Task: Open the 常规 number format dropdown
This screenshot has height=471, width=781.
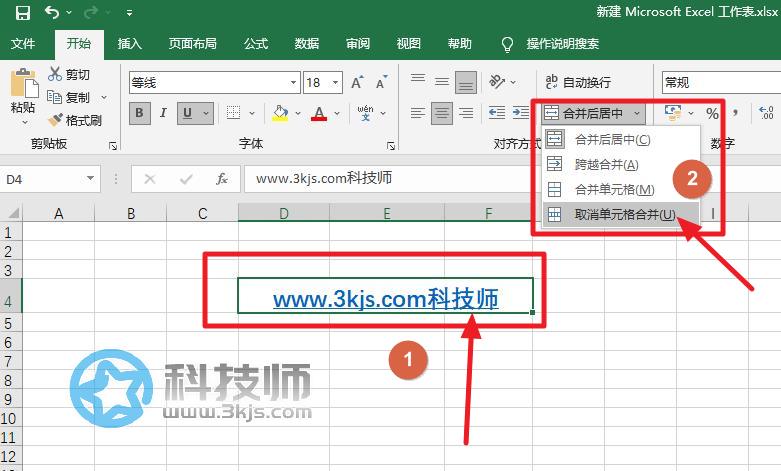Action: (721, 82)
